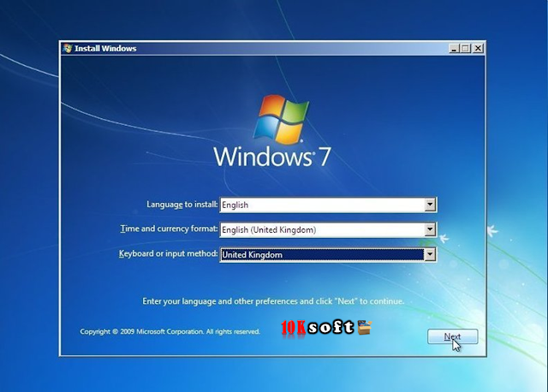Click the 'Language to install:' label
Image resolution: width=548 pixels, height=392 pixels.
coord(182,205)
